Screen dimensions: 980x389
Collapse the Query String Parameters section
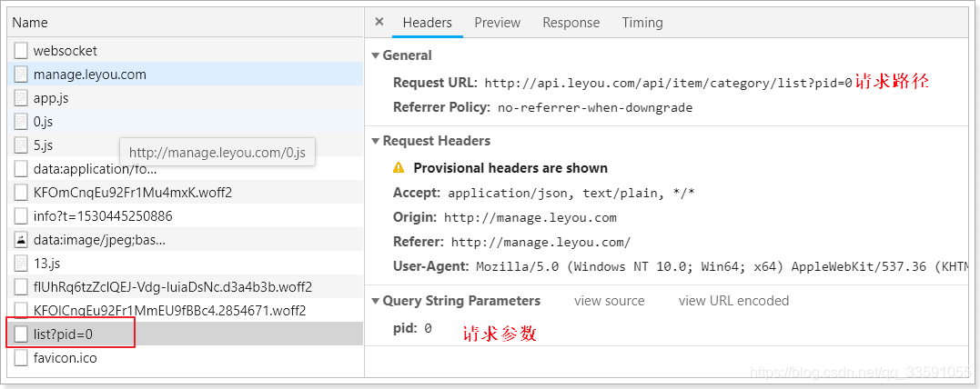pos(376,301)
